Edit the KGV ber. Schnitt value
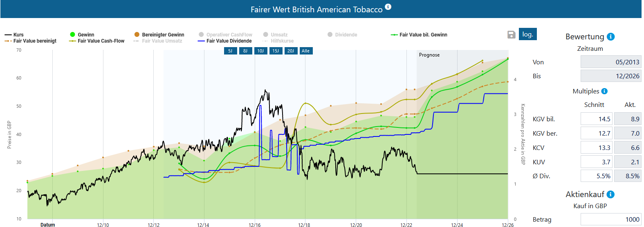 (x=596, y=133)
